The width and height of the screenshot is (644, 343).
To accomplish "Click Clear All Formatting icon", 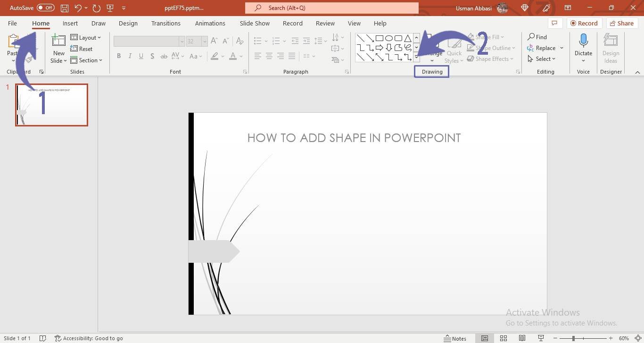I will 240,42.
